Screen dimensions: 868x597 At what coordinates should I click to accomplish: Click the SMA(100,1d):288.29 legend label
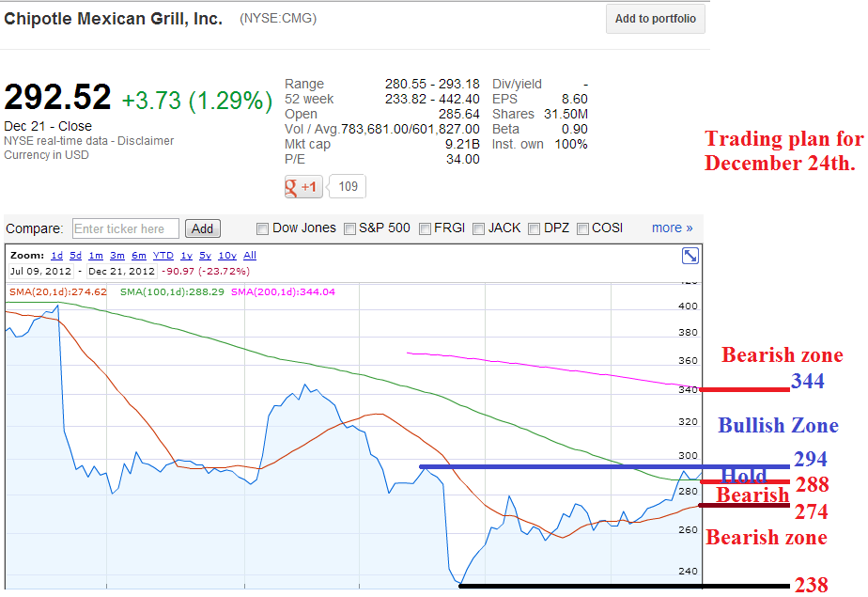172,291
